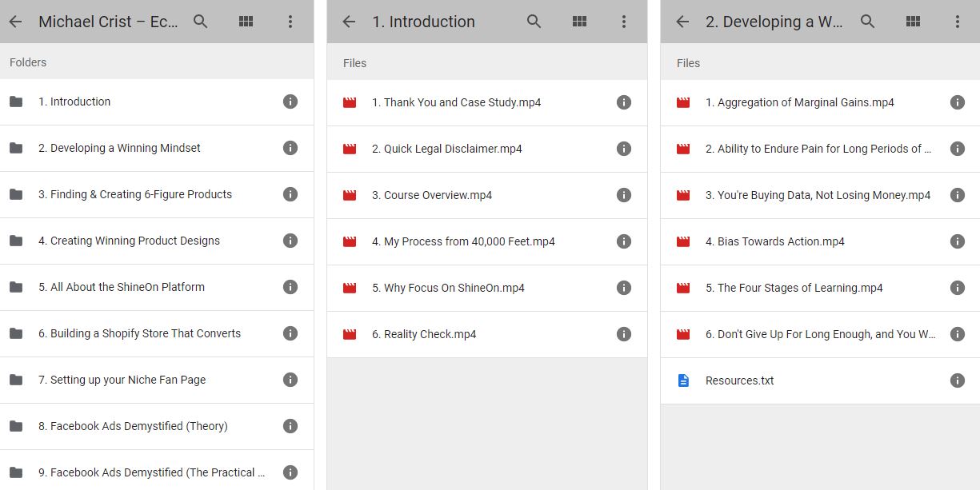This screenshot has width=980, height=490.
Task: Play 5. The Four Stages of Learning.mp4
Action: pyautogui.click(x=820, y=288)
